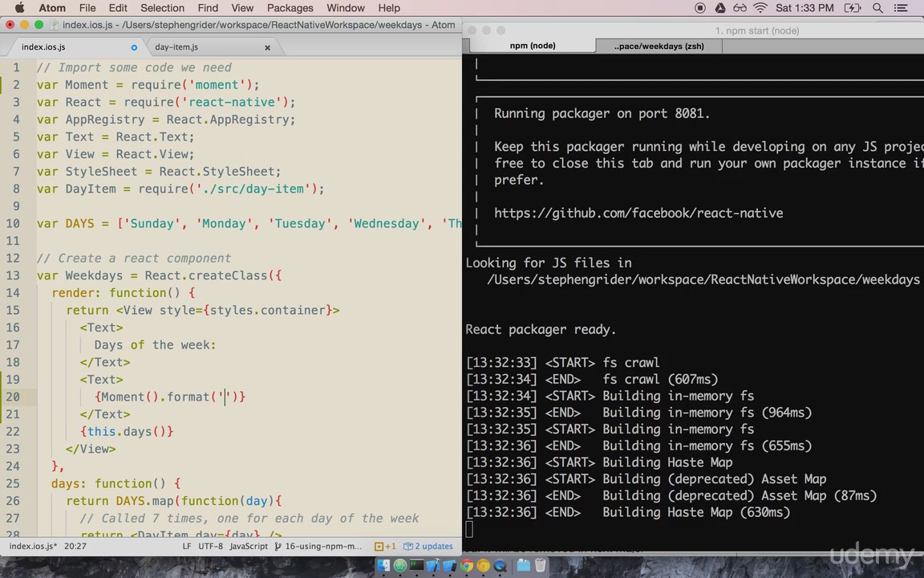
Task: Click the +1 git changes indicator
Action: (385, 546)
